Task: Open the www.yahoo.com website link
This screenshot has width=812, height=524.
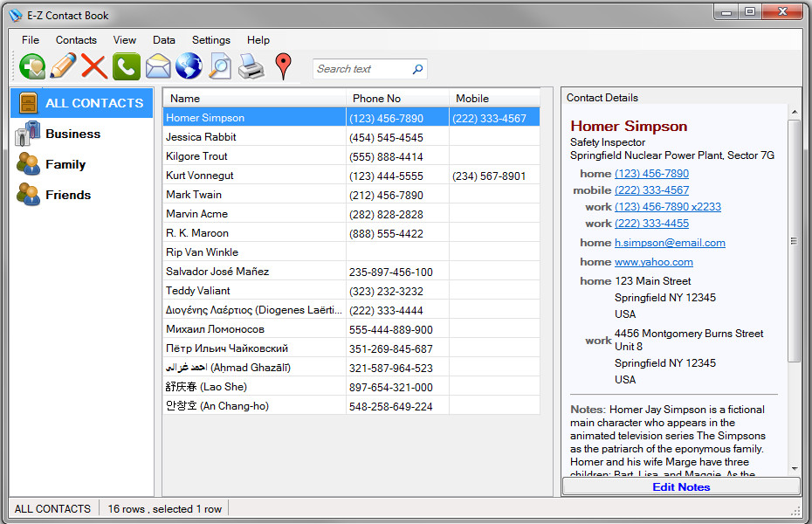Action: pos(654,261)
